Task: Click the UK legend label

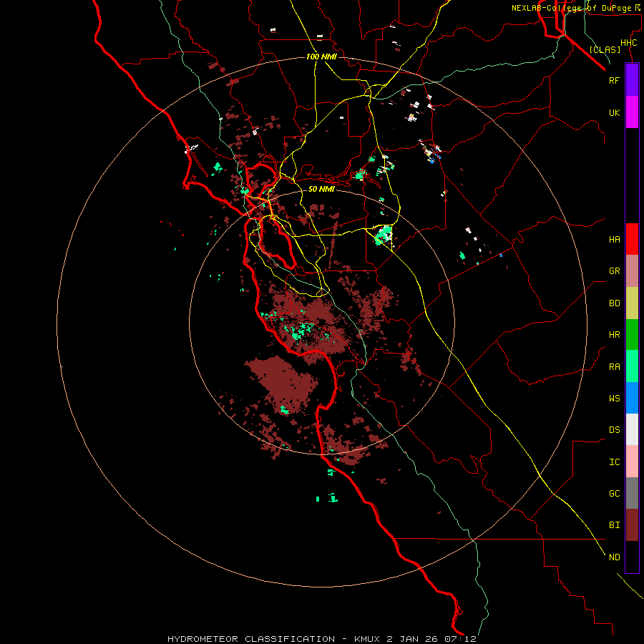Action: pyautogui.click(x=614, y=113)
